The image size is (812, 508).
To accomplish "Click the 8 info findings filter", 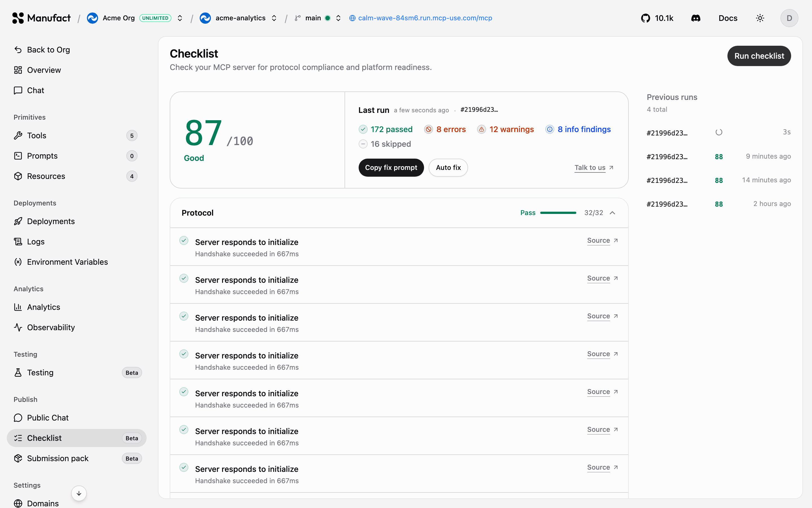I will pos(578,129).
